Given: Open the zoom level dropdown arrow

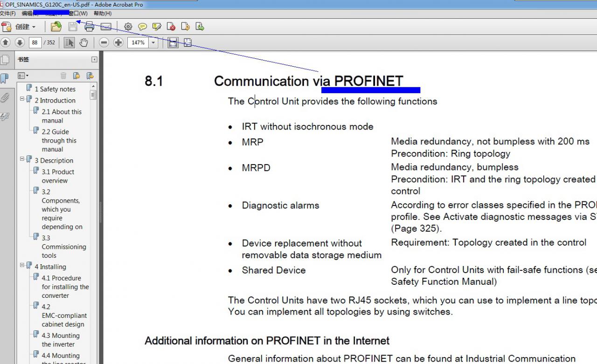Looking at the screenshot, I should tap(153, 42).
